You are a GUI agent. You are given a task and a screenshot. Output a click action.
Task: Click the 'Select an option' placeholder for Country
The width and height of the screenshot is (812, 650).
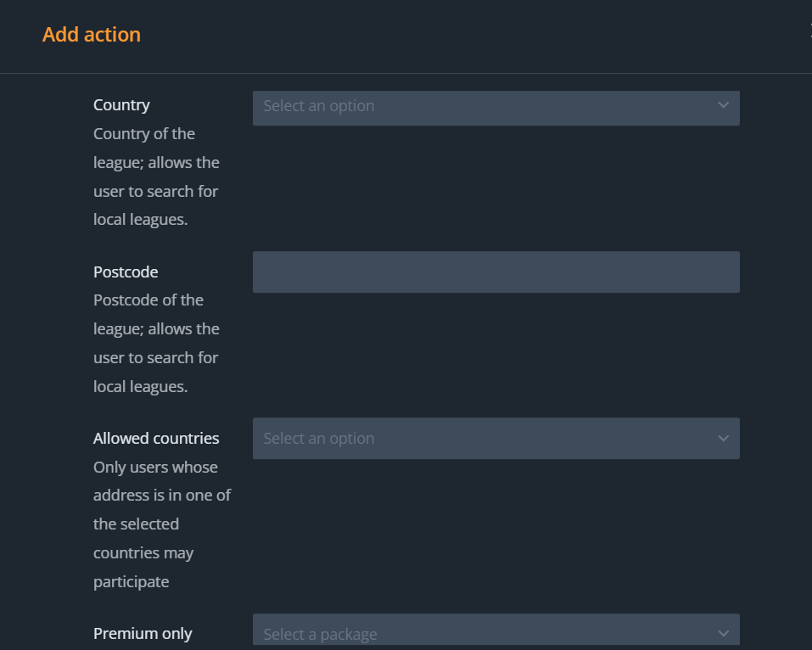point(319,106)
